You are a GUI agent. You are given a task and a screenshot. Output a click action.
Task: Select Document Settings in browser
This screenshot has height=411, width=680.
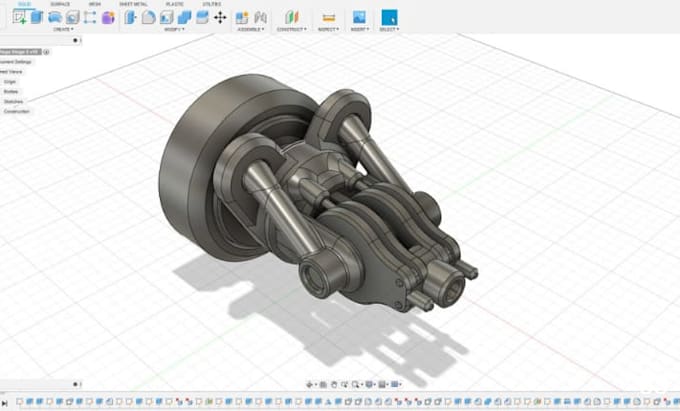[x=16, y=62]
